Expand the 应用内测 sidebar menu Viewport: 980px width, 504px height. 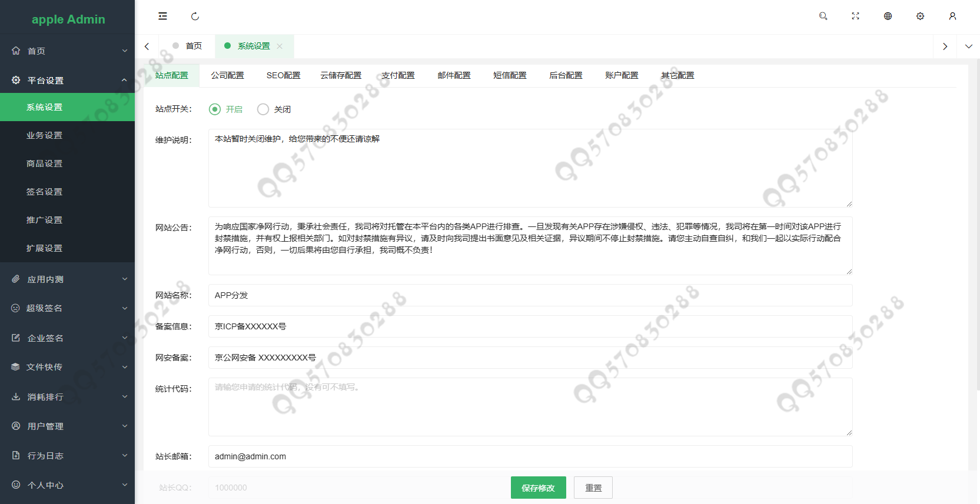click(x=68, y=279)
